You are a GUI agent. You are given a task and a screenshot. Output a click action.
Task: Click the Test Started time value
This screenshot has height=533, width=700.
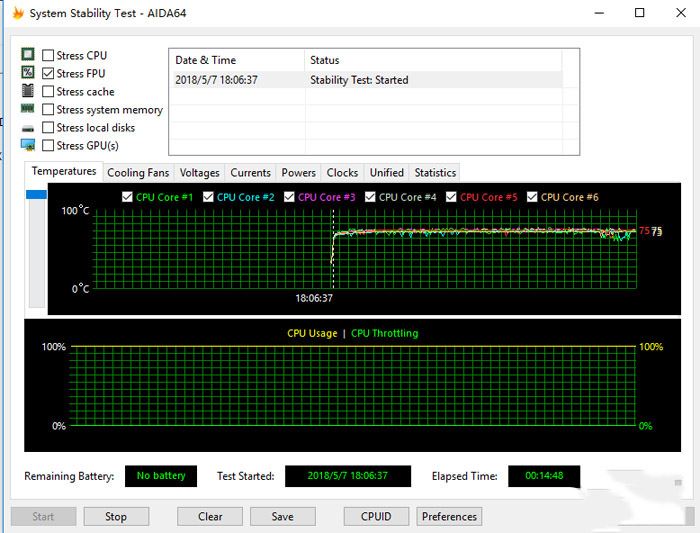[x=348, y=476]
